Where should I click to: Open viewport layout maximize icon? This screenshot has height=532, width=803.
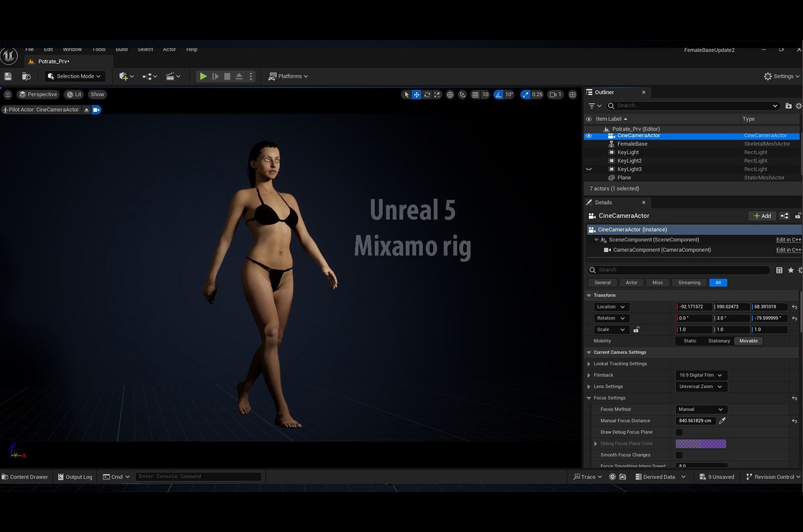(x=573, y=94)
